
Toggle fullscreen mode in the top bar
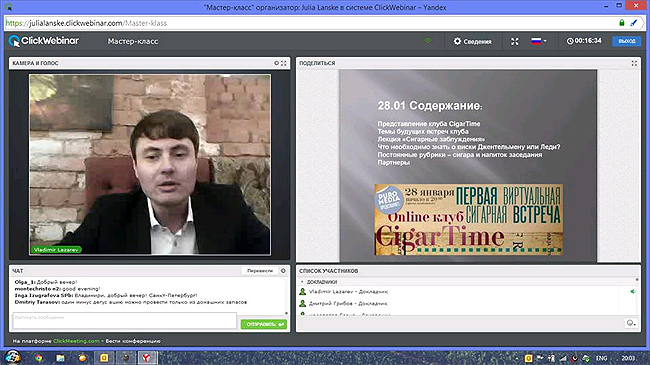click(x=514, y=41)
